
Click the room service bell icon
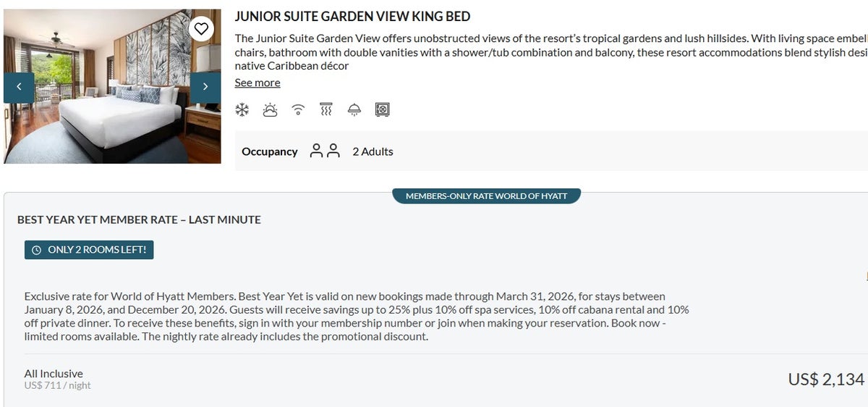(x=354, y=110)
